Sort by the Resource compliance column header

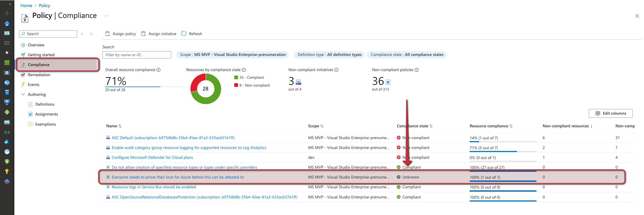pyautogui.click(x=491, y=126)
